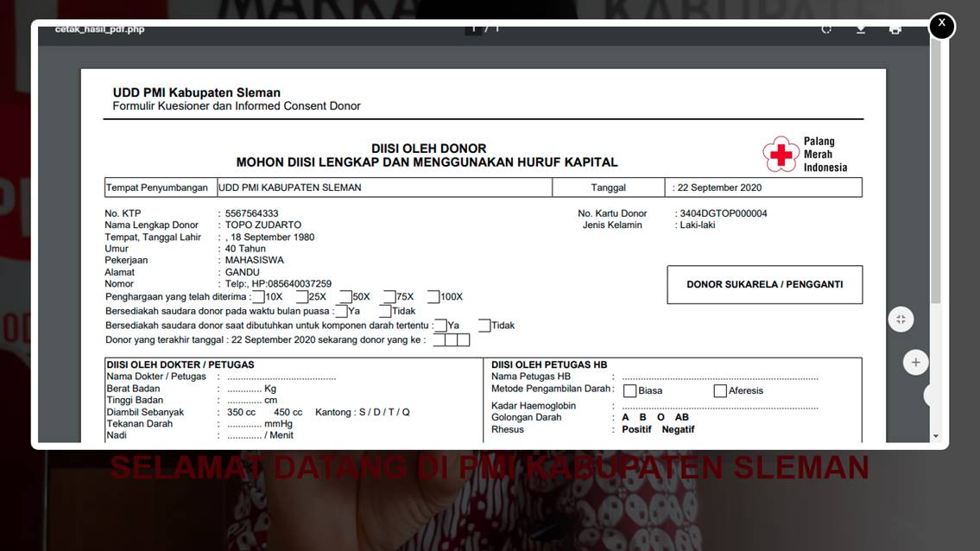Click the cetak_hasil_pdf.php file title
980x551 pixels.
pyautogui.click(x=99, y=28)
